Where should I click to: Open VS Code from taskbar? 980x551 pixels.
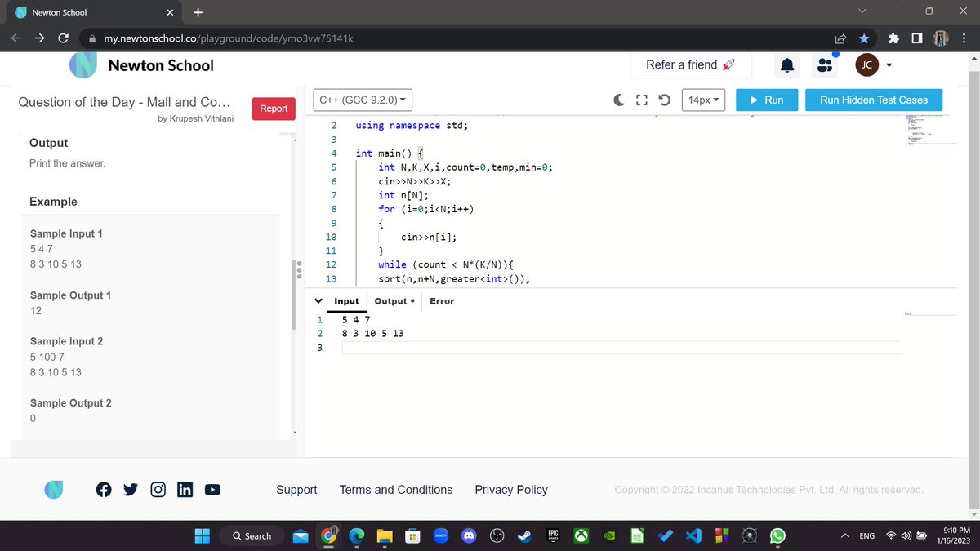(x=694, y=535)
